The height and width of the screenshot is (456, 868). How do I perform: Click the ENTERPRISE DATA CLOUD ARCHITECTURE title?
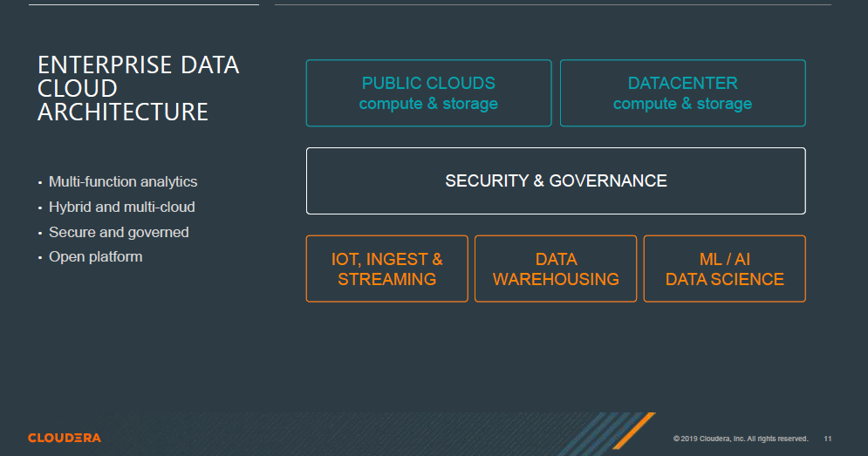[x=138, y=89]
